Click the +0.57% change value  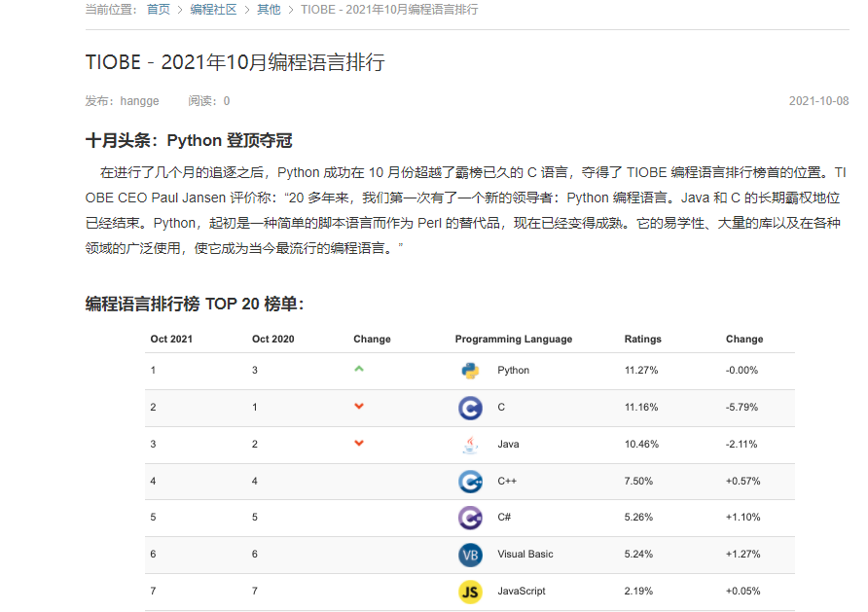pyautogui.click(x=742, y=481)
